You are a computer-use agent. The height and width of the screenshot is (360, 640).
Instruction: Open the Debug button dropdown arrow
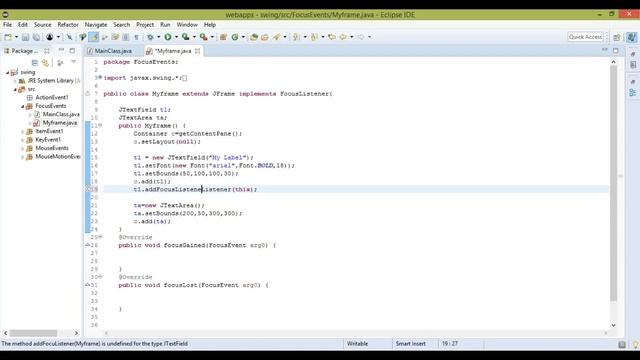[x=159, y=37]
